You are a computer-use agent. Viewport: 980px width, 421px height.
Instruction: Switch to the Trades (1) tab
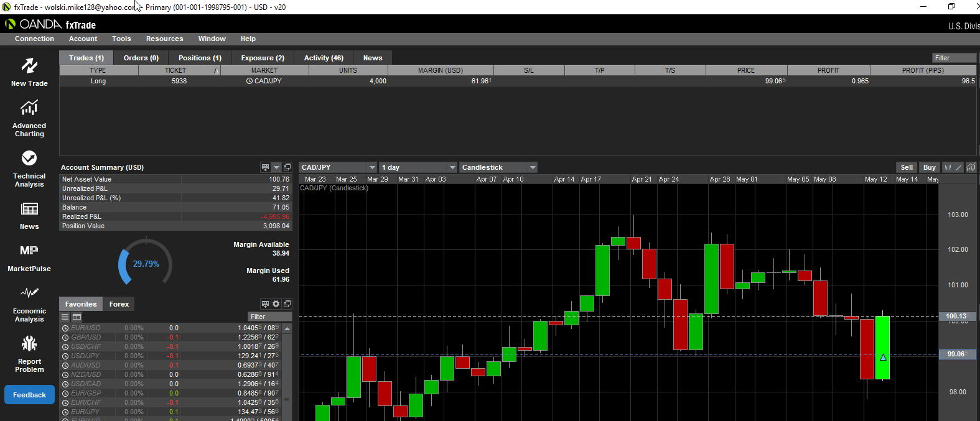pos(86,58)
